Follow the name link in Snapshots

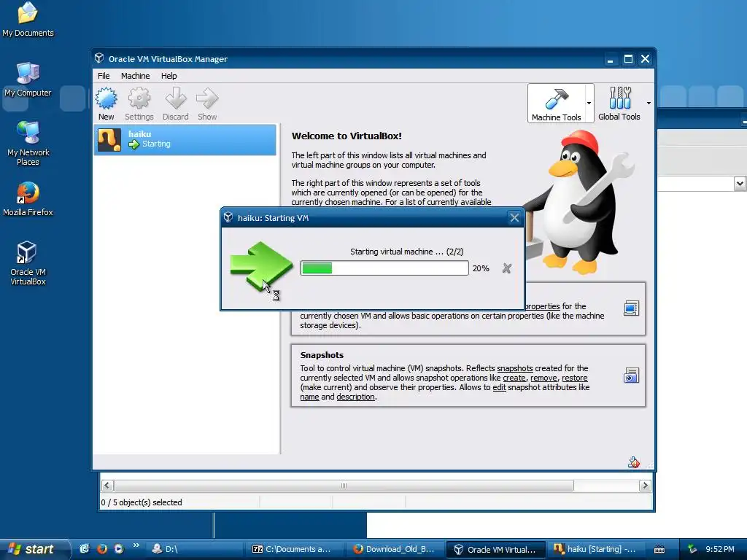point(309,397)
